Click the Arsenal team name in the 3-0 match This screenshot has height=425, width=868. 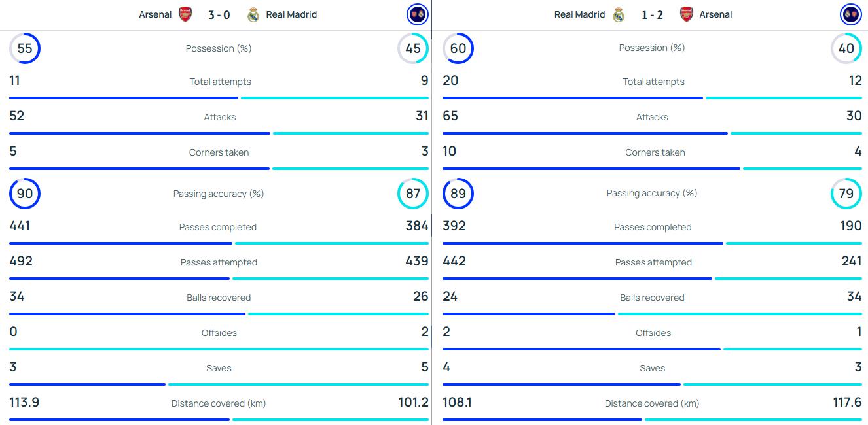(x=155, y=14)
